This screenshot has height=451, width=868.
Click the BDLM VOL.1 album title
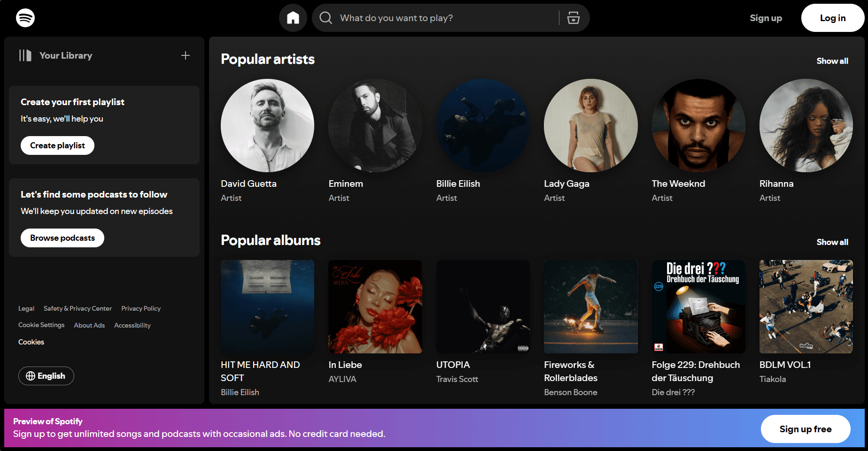pyautogui.click(x=785, y=365)
